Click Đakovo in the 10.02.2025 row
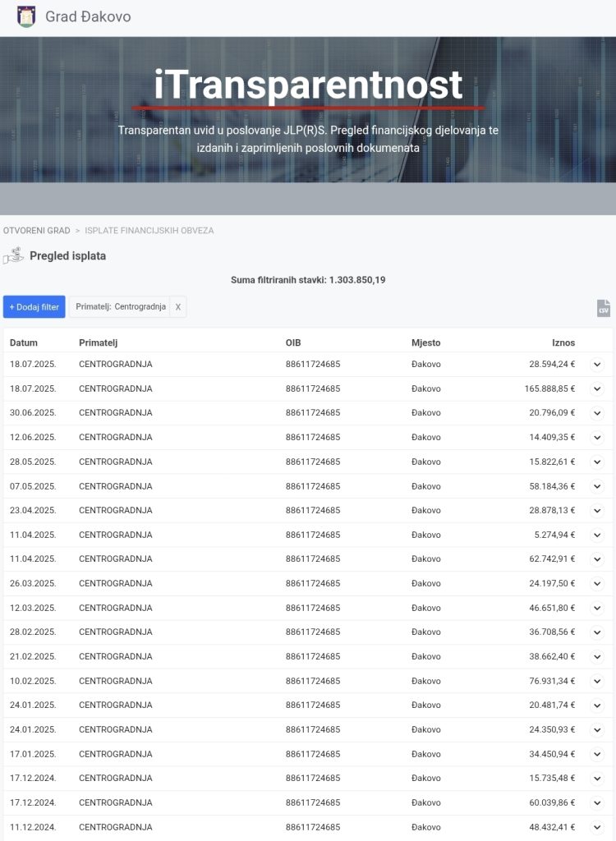 tap(426, 681)
